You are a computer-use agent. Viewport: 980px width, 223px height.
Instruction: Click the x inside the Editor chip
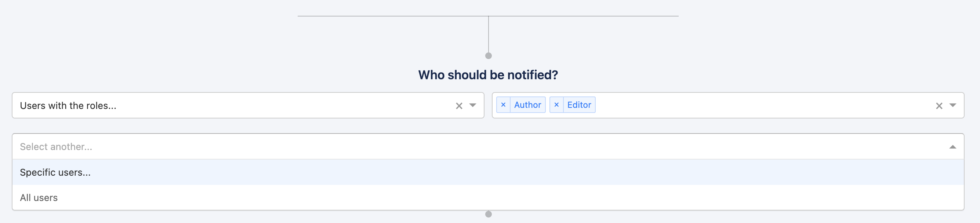556,105
